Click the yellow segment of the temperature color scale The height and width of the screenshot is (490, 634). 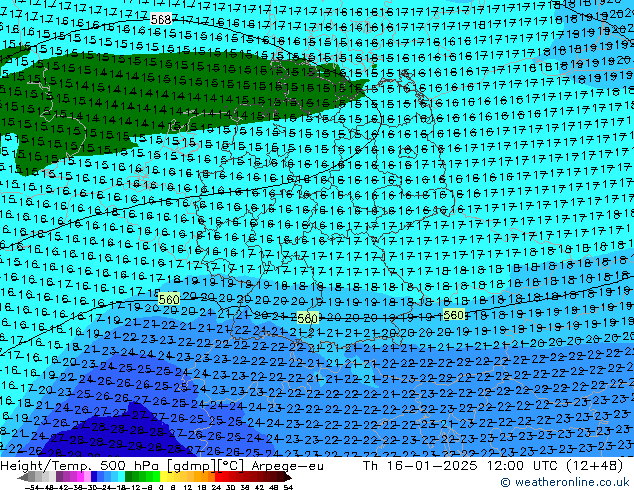[x=164, y=477]
